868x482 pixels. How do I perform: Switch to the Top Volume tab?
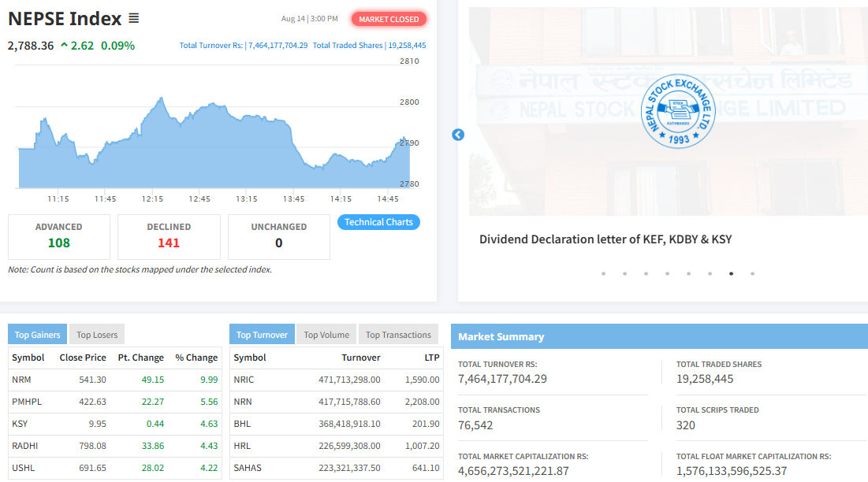[x=326, y=335]
